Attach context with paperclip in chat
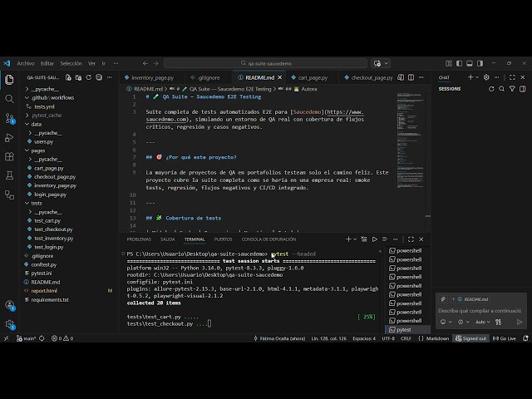The height and width of the screenshot is (399, 532). [x=443, y=299]
